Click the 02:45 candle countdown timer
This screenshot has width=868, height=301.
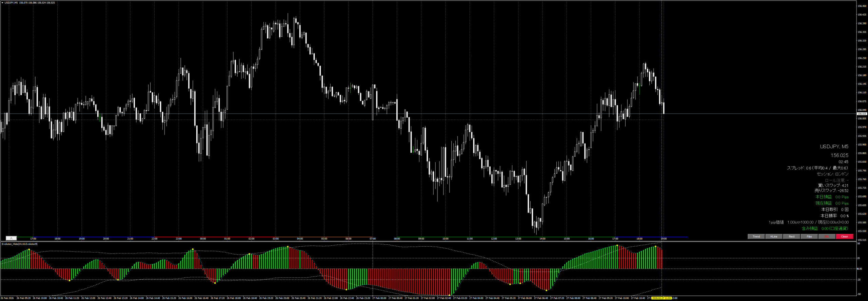(843, 162)
